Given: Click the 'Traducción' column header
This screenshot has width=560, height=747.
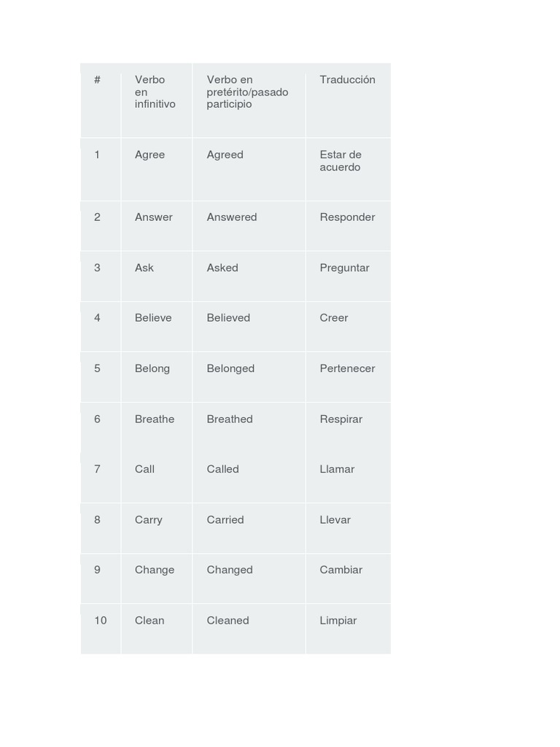Looking at the screenshot, I should (x=347, y=80).
